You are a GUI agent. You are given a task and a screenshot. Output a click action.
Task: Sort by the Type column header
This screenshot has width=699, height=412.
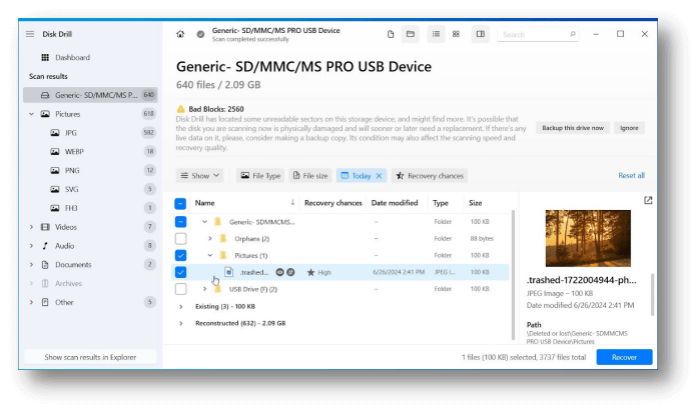click(440, 203)
